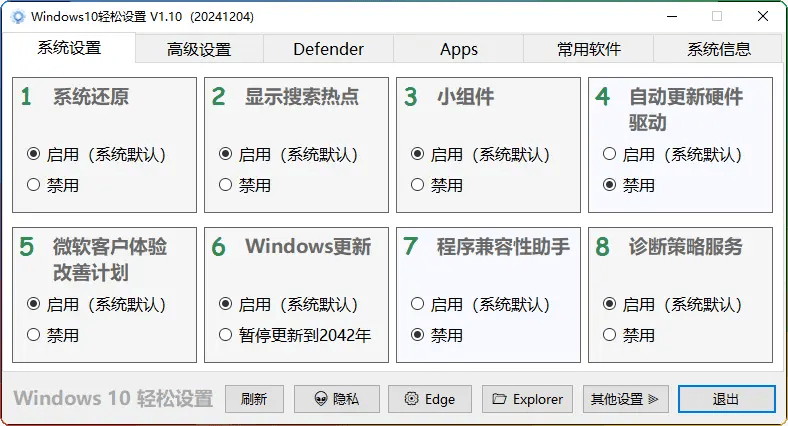Disable 诊断策略服务 via 禁用 radio

(x=609, y=335)
